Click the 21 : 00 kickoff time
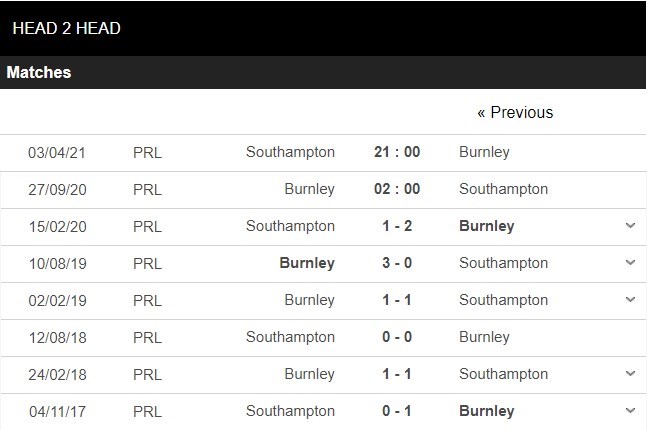The height and width of the screenshot is (430, 647). tap(397, 152)
